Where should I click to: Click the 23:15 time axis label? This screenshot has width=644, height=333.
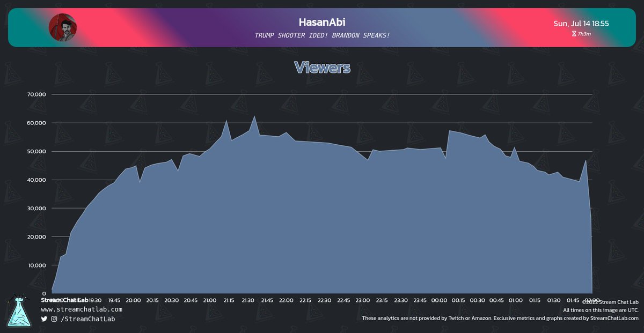pos(382,300)
